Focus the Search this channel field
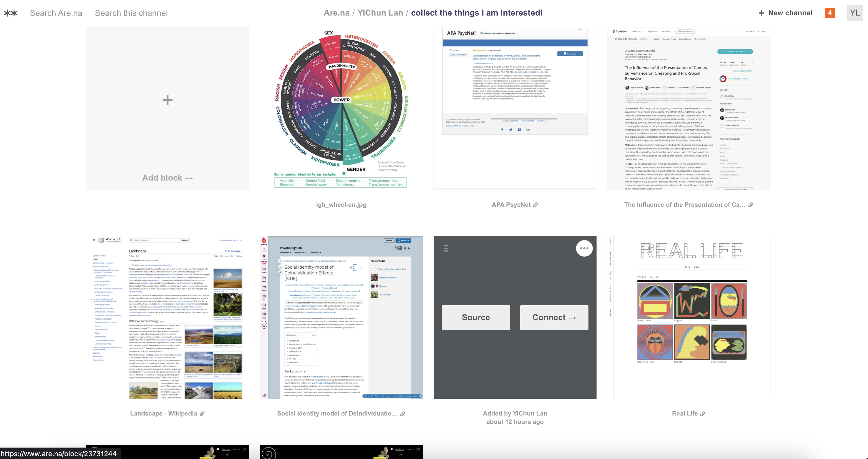868x459 pixels. click(131, 13)
